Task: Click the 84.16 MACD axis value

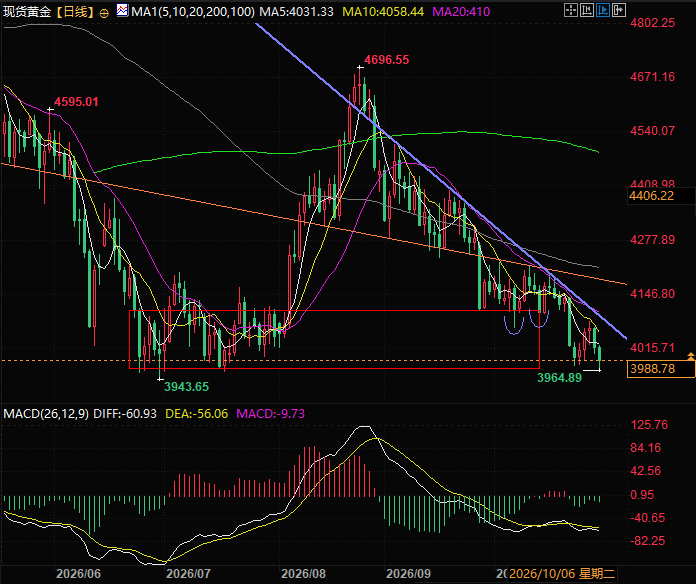Action: point(646,448)
